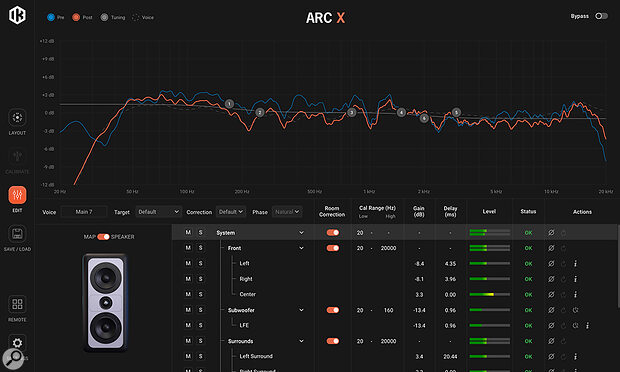Select the Edit icon in the sidebar
Image resolution: width=620 pixels, height=372 pixels.
tap(17, 195)
